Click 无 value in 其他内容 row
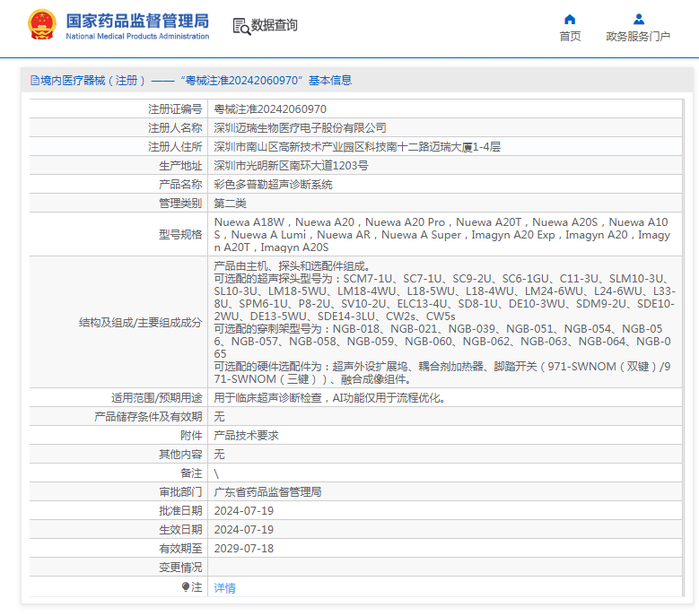 coord(219,455)
